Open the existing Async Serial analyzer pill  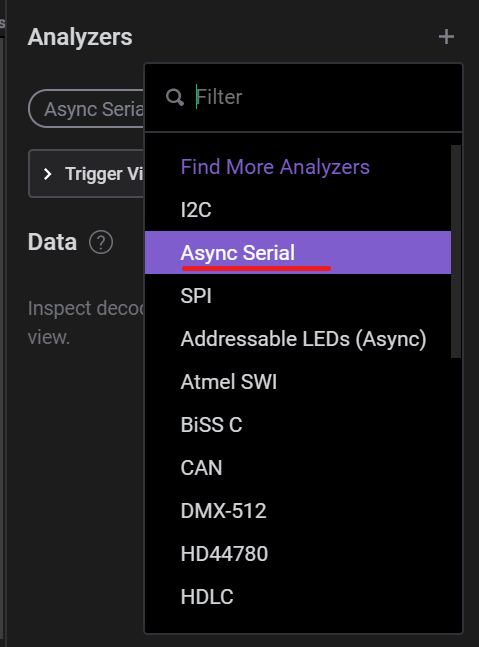point(86,109)
